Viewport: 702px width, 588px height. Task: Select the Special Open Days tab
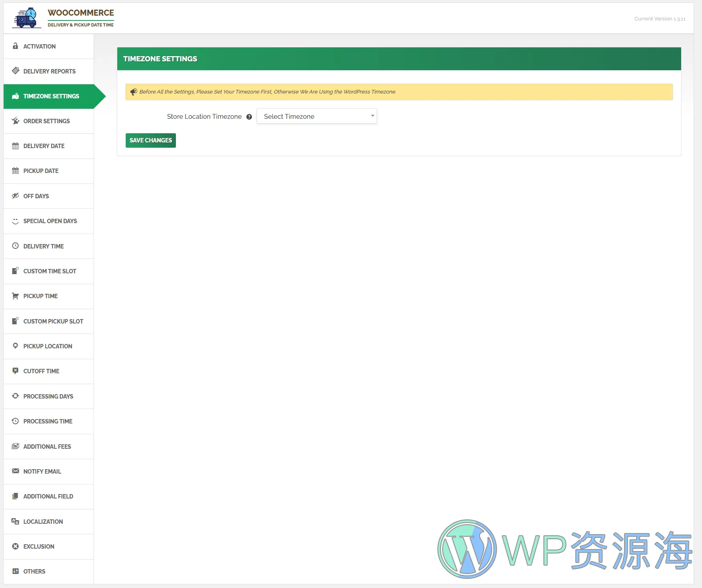pyautogui.click(x=50, y=221)
